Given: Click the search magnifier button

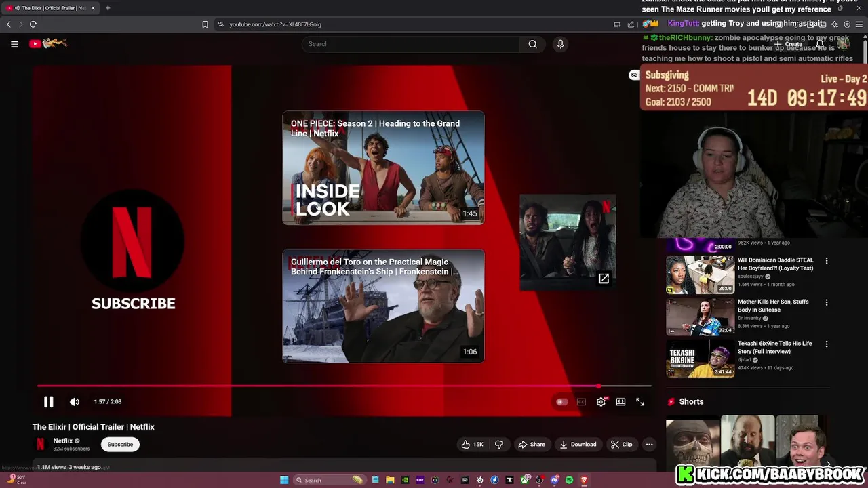Looking at the screenshot, I should point(533,44).
